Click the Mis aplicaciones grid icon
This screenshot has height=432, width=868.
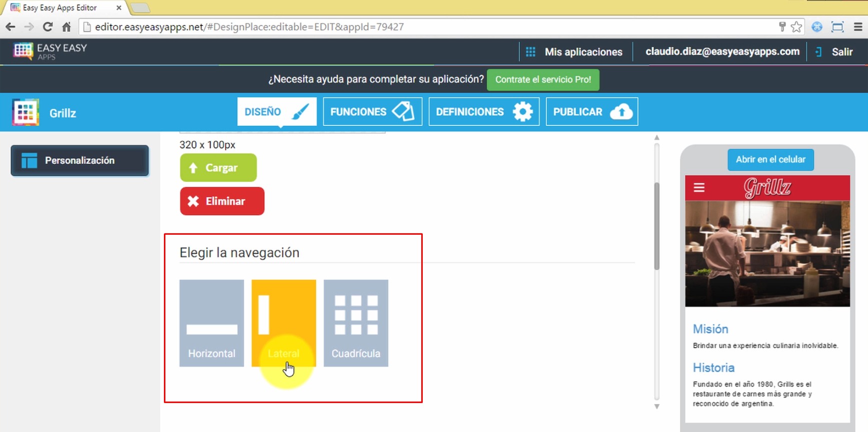point(530,52)
